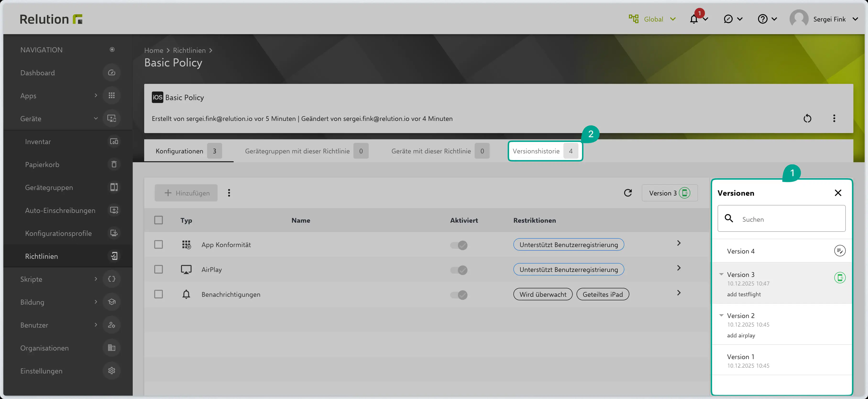868x399 pixels.
Task: Click the notification bell icon
Action: [x=694, y=19]
